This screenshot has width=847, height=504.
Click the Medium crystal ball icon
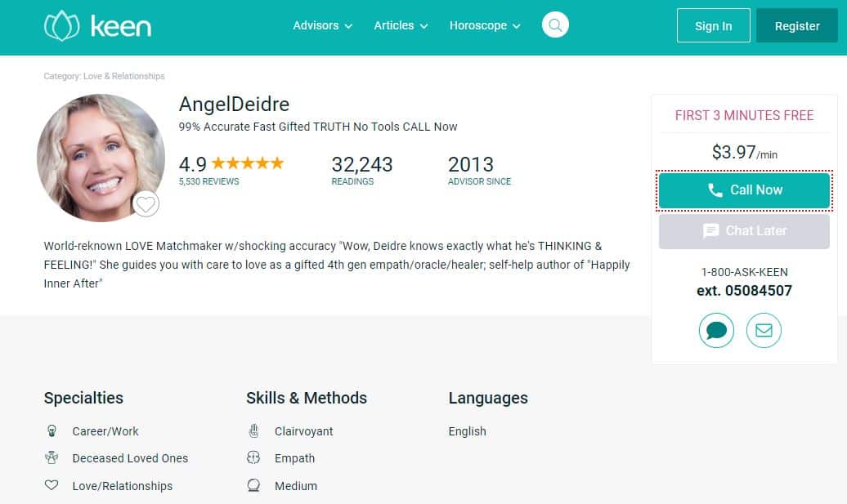pyautogui.click(x=253, y=485)
